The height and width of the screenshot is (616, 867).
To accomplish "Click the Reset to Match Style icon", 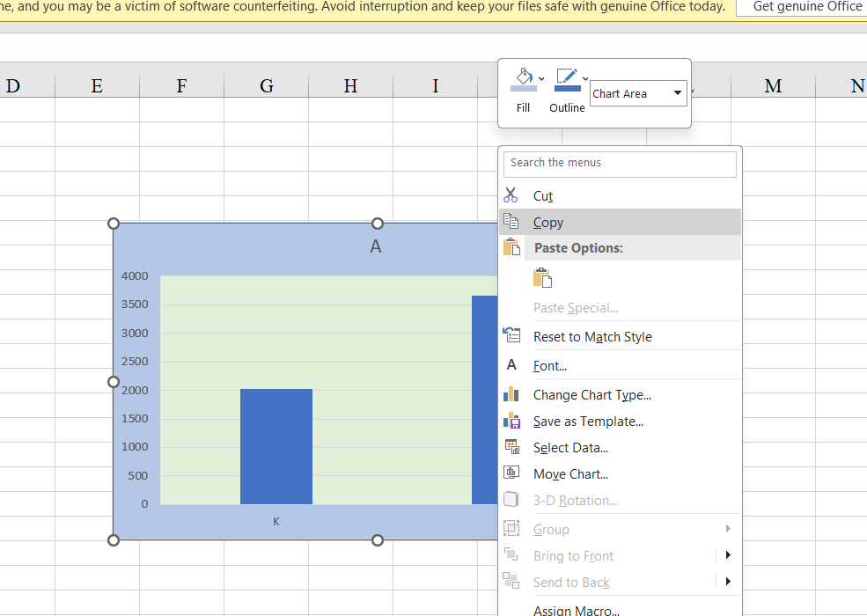I will point(511,335).
